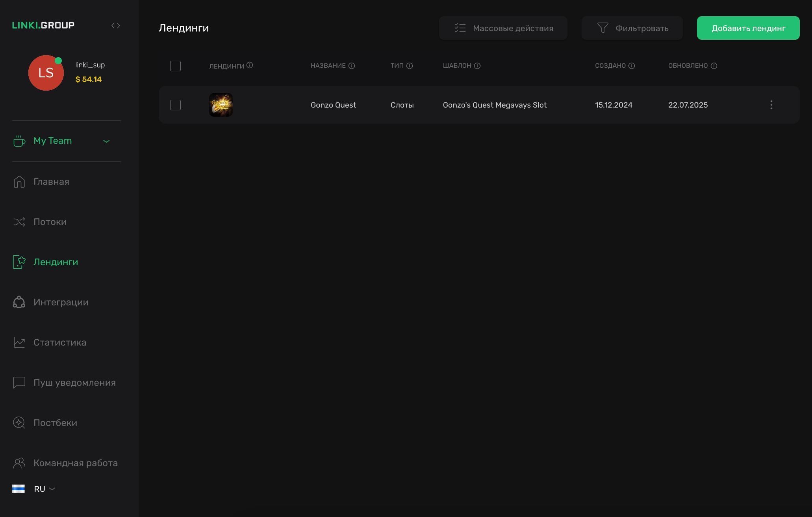The width and height of the screenshot is (812, 517).
Task: Click the info icon next to НАЗВАНИЕ
Action: pyautogui.click(x=352, y=66)
